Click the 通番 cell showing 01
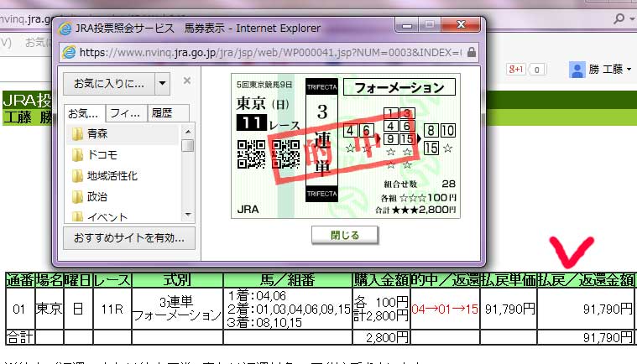The height and width of the screenshot is (364, 637). 20,309
